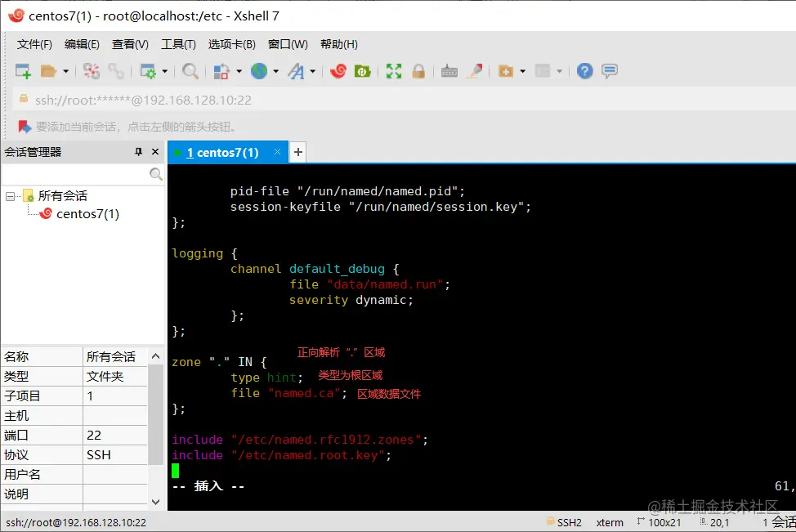
Task: Click the Font 'A' icon
Action: point(296,71)
